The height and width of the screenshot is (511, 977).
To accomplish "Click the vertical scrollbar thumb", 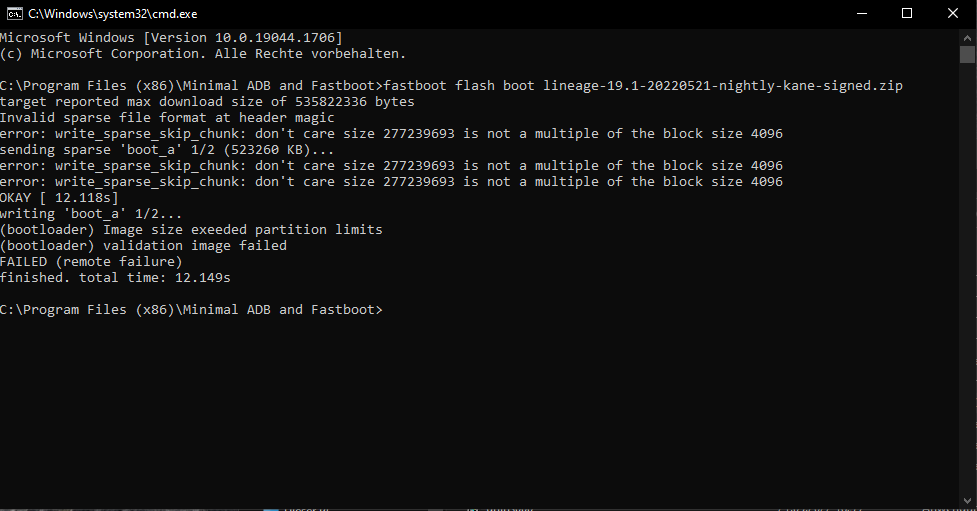I will point(967,55).
